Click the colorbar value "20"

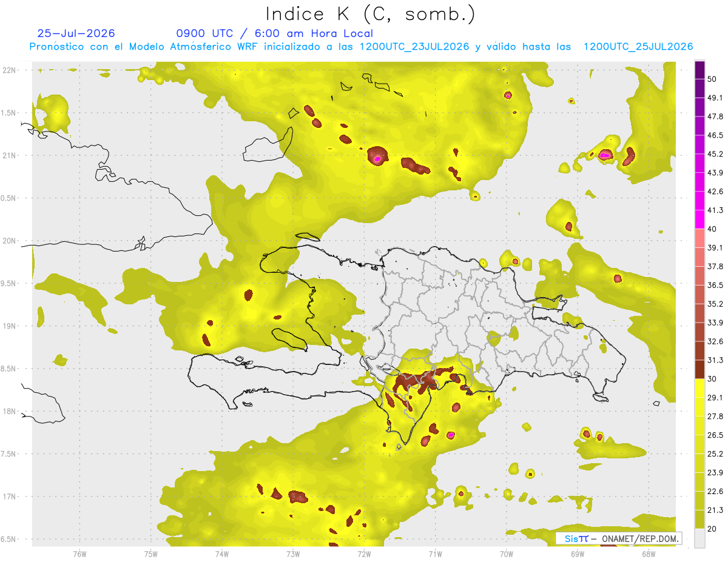pos(712,529)
